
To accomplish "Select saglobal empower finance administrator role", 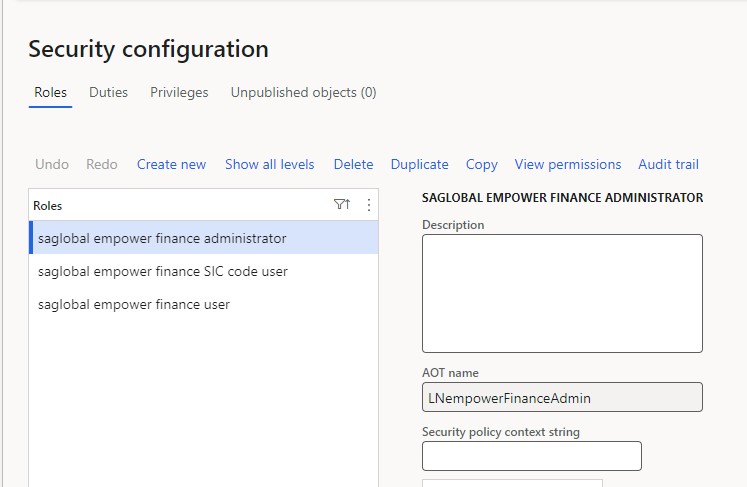I will coord(204,238).
